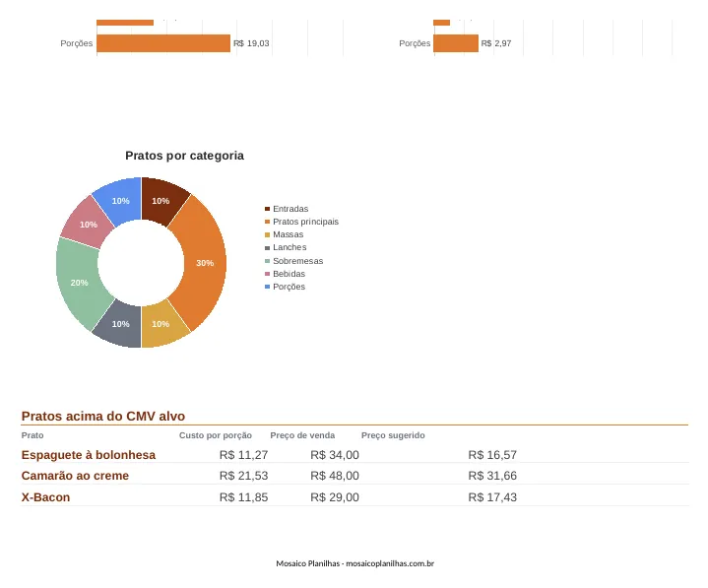This screenshot has height=588, width=708.
Task: Click the 'R$ 19,03' bar value
Action: pyautogui.click(x=251, y=43)
